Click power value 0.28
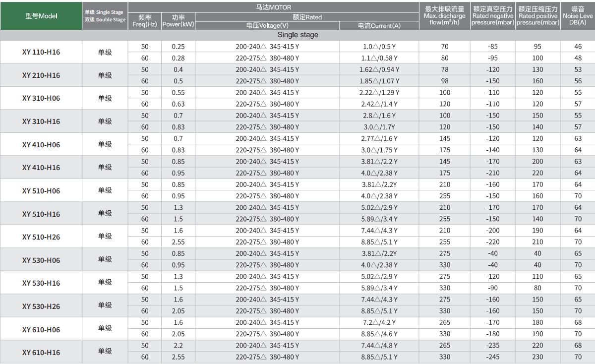 pyautogui.click(x=178, y=58)
